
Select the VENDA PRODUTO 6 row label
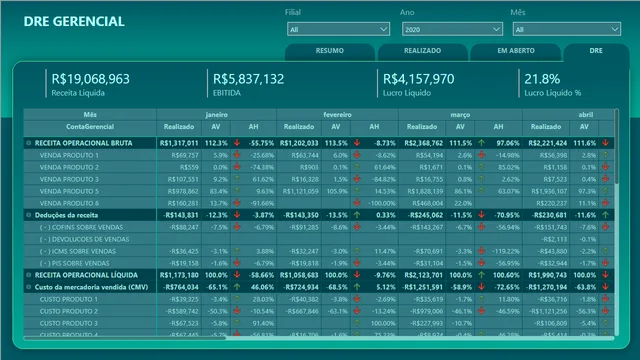[69, 204]
